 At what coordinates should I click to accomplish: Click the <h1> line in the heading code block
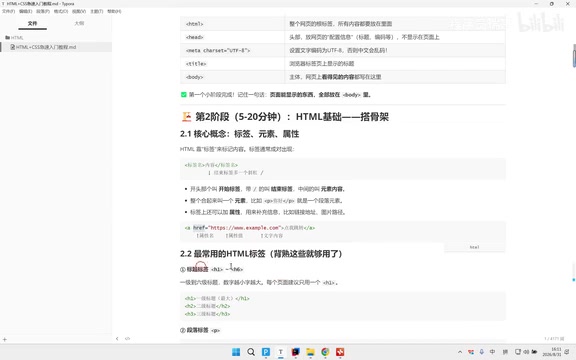(217, 298)
